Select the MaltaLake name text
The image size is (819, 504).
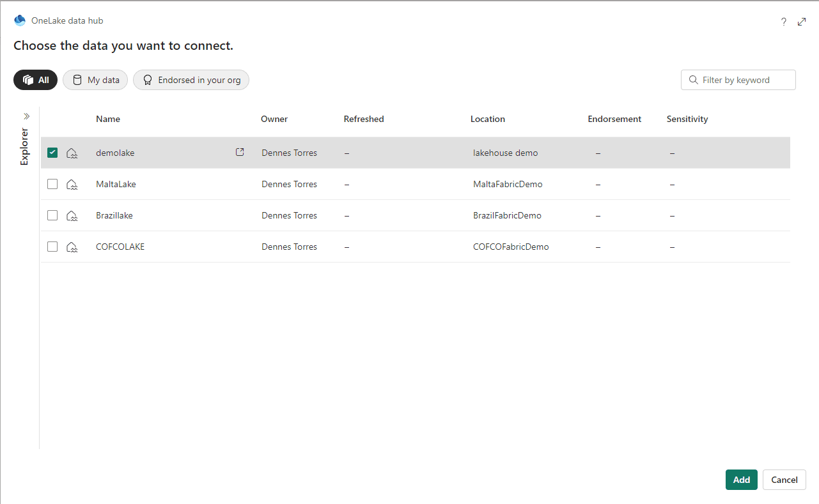point(116,184)
